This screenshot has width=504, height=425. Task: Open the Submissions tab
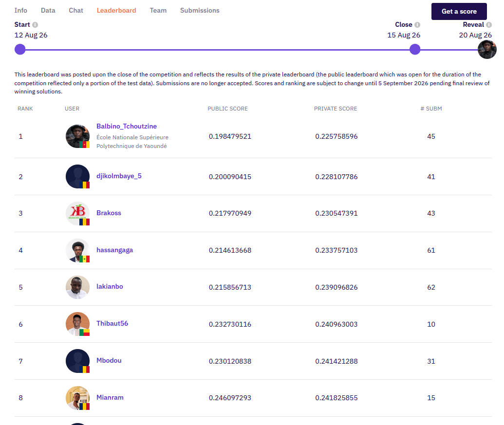200,10
